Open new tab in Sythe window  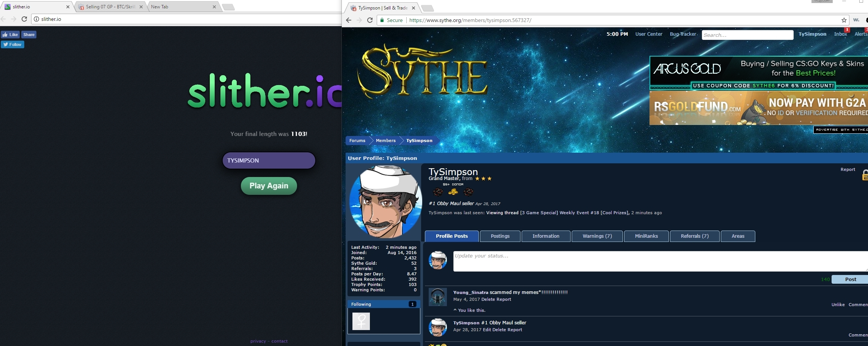pos(427,8)
